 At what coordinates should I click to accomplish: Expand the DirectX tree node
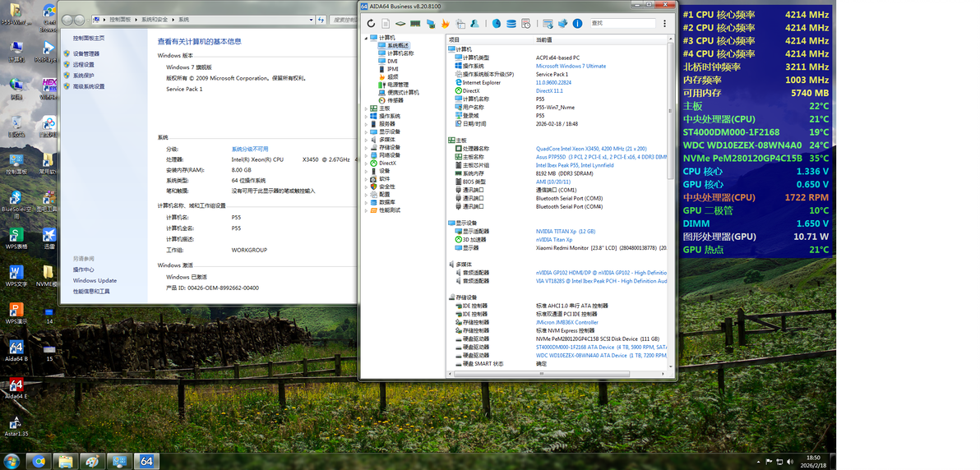(366, 164)
